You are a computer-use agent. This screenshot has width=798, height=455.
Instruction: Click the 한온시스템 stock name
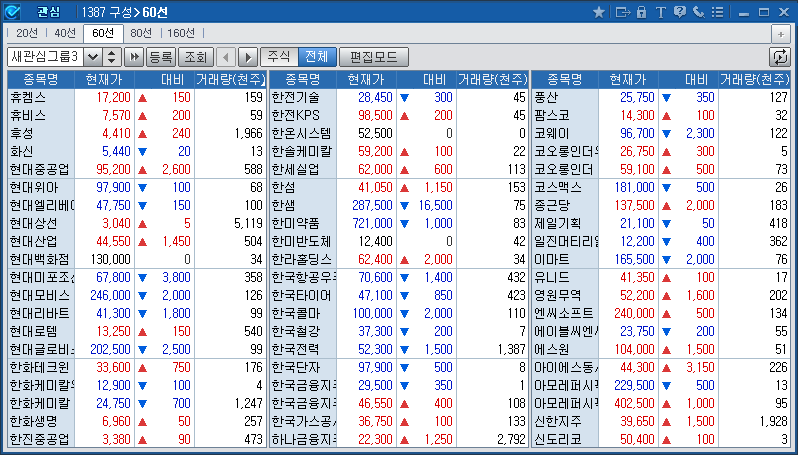[301, 133]
